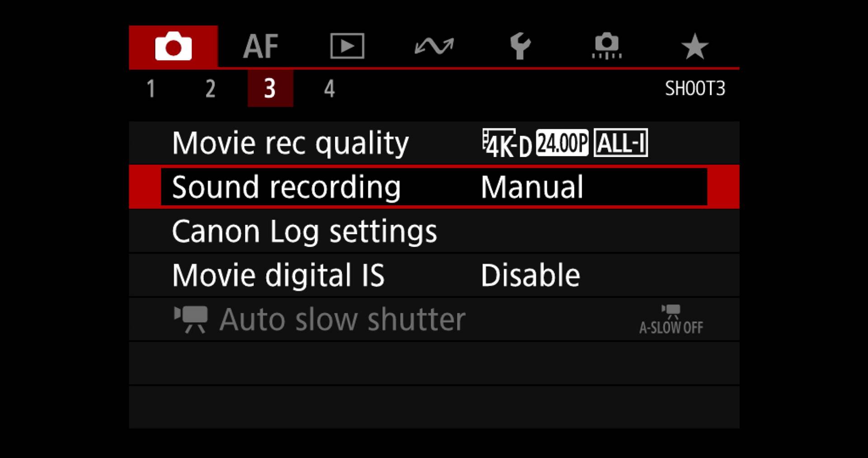Open the star My Menu tab
868x458 pixels.
[x=694, y=46]
